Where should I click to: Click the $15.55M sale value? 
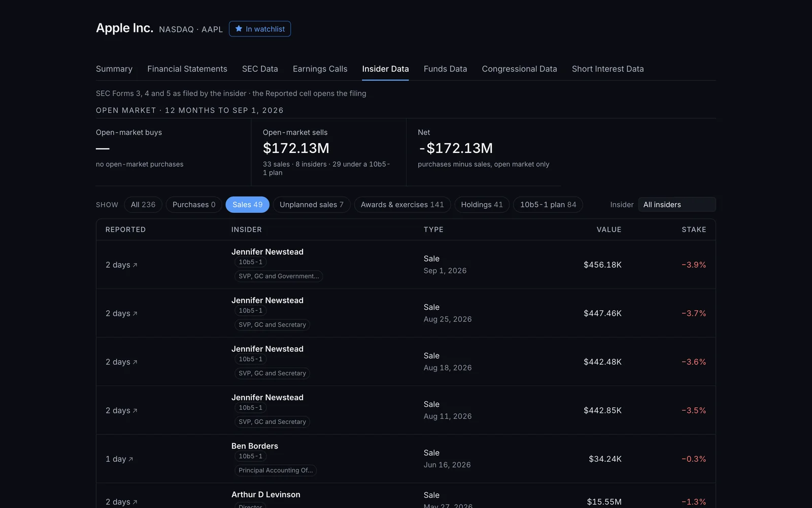(x=604, y=502)
